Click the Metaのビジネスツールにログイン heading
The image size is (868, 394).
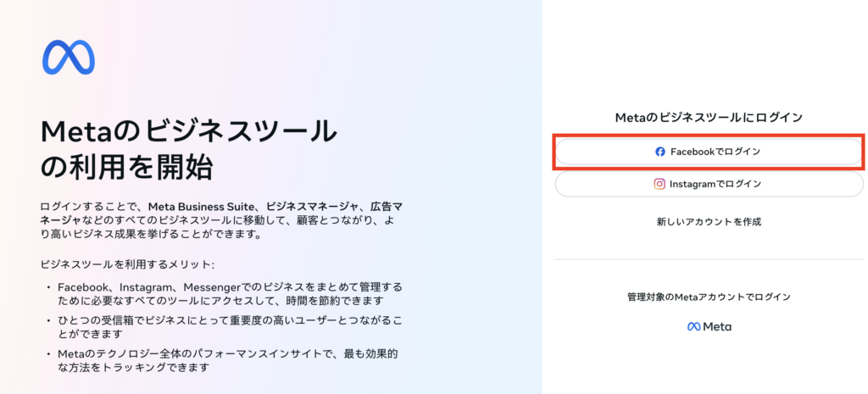(x=709, y=118)
